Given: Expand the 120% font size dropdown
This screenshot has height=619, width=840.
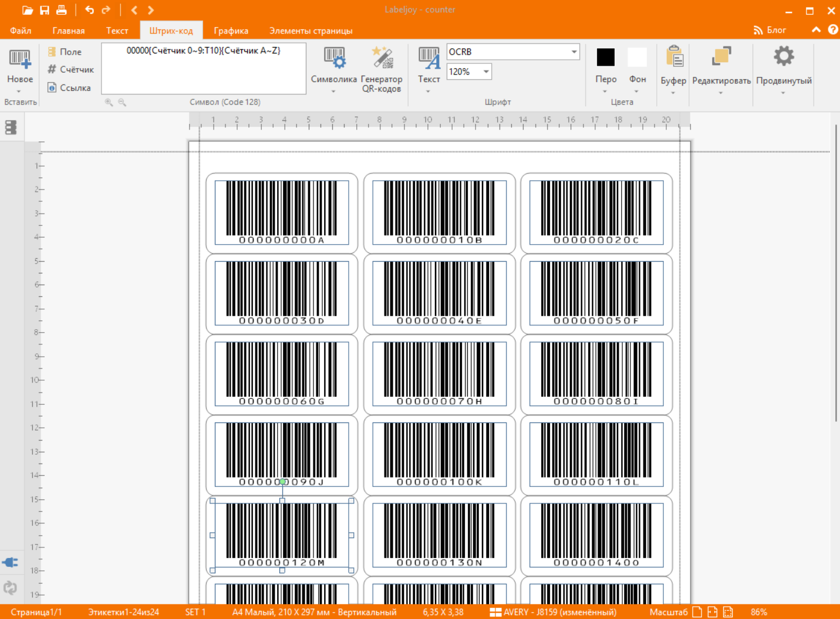Looking at the screenshot, I should click(x=486, y=72).
